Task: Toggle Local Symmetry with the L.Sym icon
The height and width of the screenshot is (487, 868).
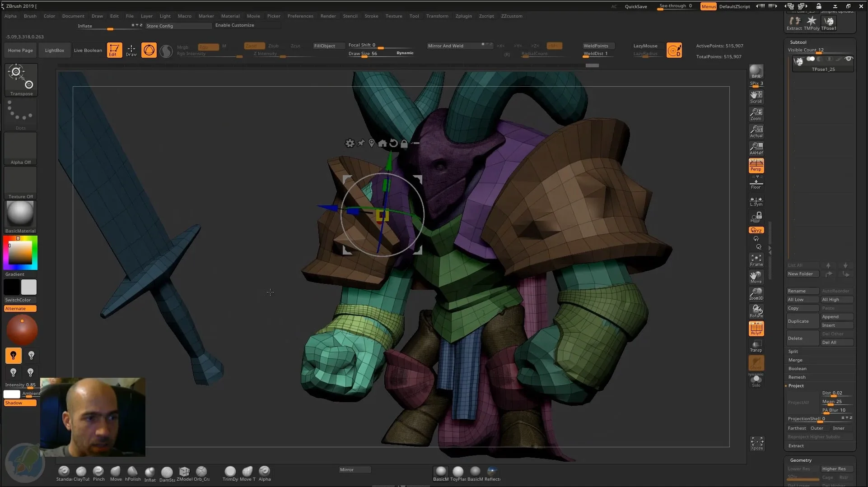Action: (x=756, y=200)
